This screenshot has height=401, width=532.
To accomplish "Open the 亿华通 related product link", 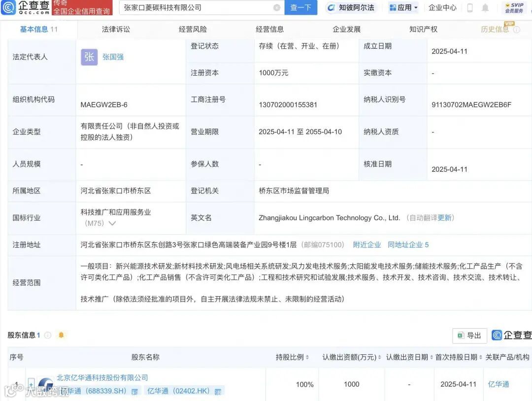I will click(x=499, y=384).
